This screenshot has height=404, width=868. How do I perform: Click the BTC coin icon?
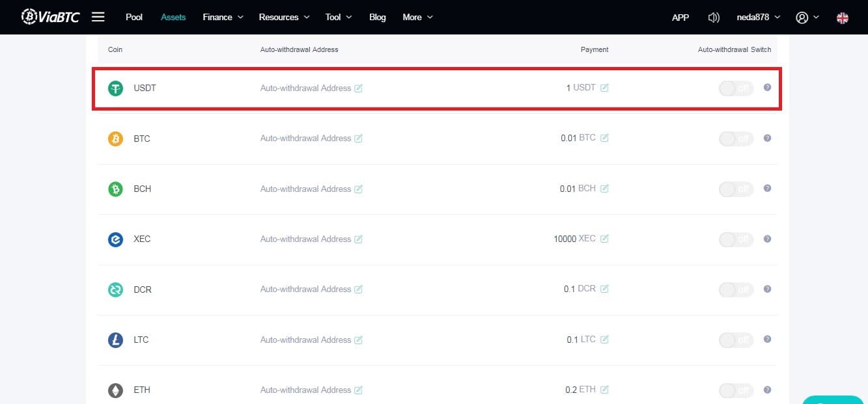coord(115,139)
